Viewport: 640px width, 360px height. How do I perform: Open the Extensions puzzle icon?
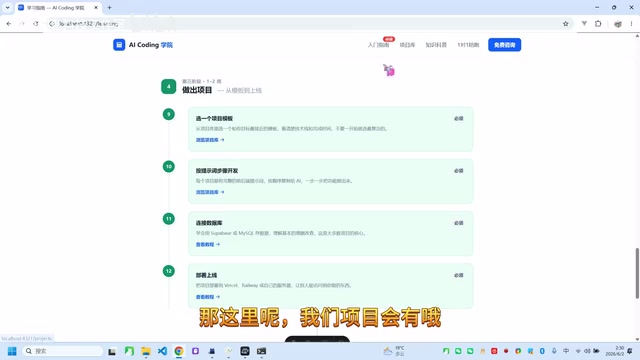pos(598,24)
